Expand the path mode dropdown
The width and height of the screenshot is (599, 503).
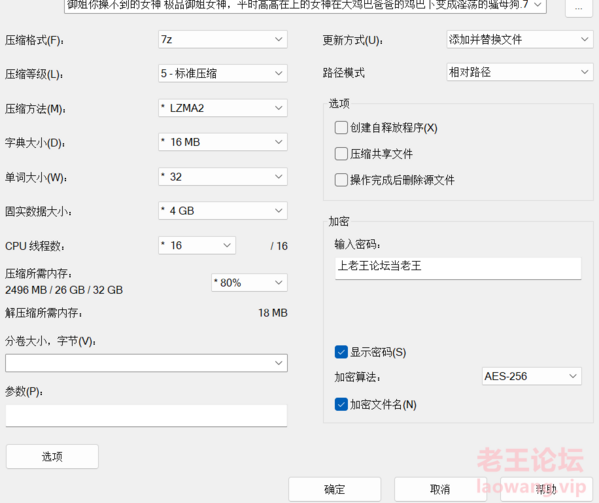point(520,72)
